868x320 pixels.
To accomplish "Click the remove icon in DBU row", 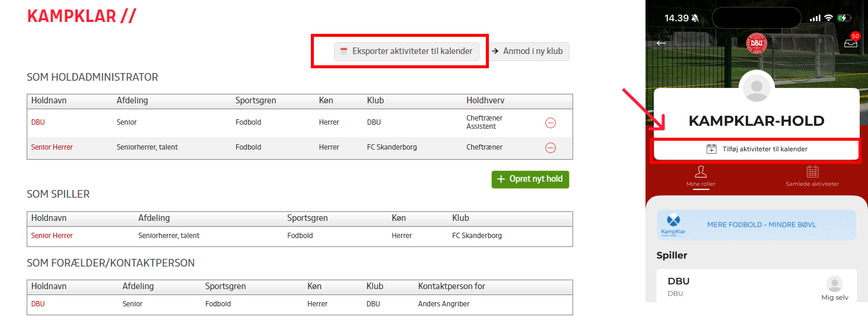I will click(551, 123).
